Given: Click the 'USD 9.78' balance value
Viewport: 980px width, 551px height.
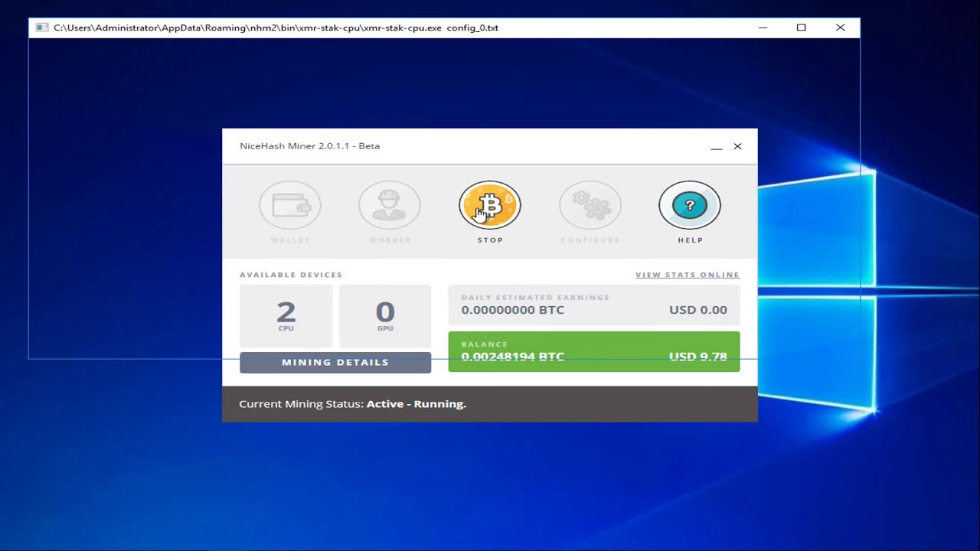Looking at the screenshot, I should coord(698,357).
